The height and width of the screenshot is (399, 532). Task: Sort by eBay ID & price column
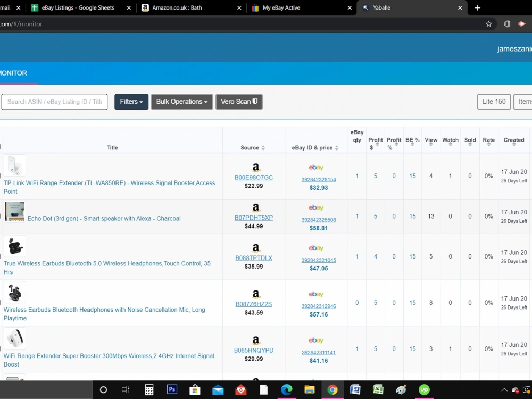[315, 147]
